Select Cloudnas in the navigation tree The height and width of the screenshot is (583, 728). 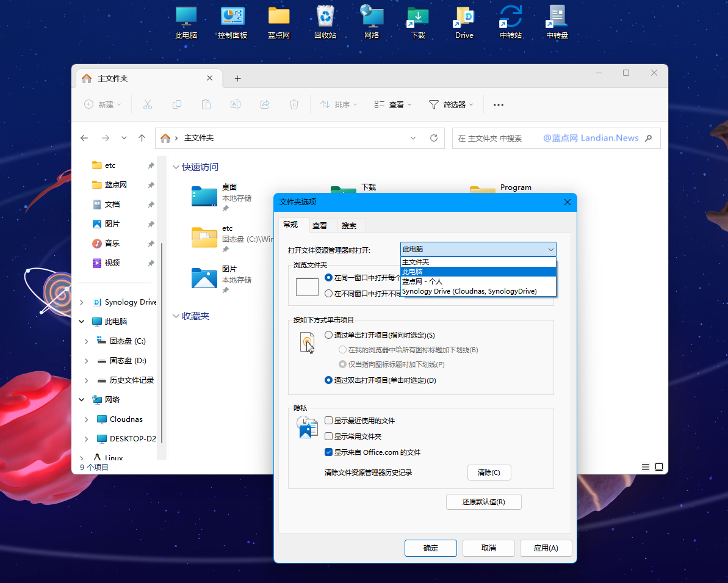(126, 419)
